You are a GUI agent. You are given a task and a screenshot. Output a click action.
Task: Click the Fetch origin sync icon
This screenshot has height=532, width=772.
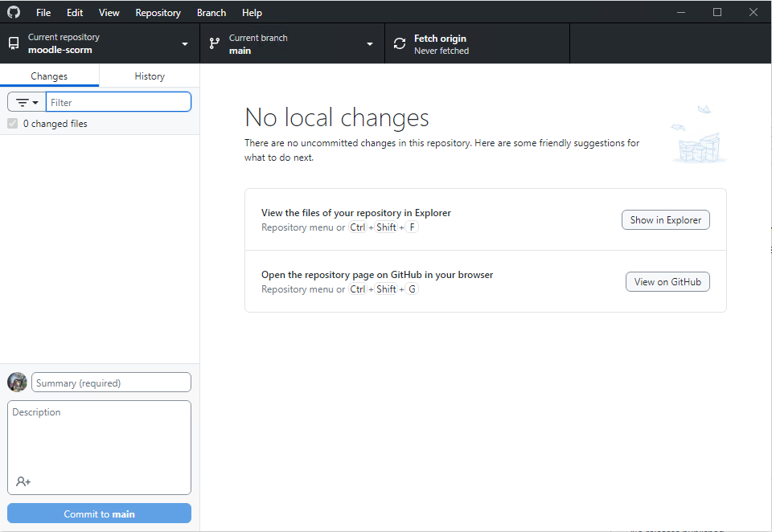pos(400,43)
